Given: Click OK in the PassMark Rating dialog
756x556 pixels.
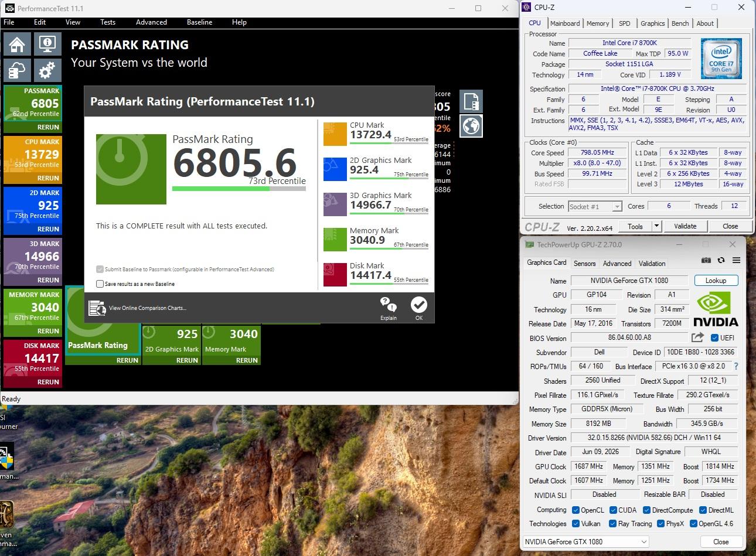Looking at the screenshot, I should pos(419,308).
